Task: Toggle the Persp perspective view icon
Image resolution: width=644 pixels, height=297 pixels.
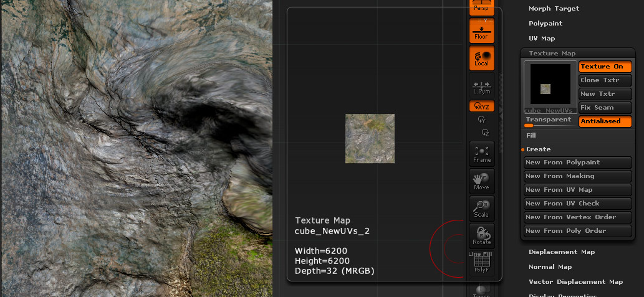Action: (481, 7)
